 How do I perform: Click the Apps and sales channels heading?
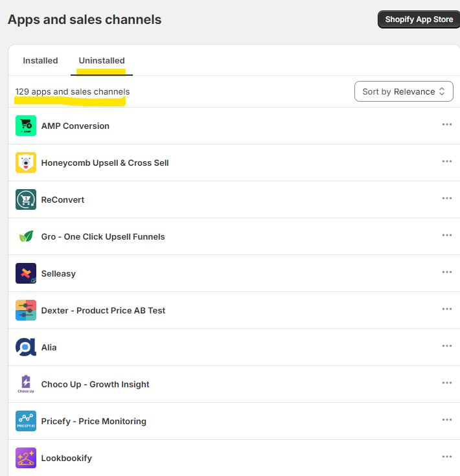[x=84, y=19]
